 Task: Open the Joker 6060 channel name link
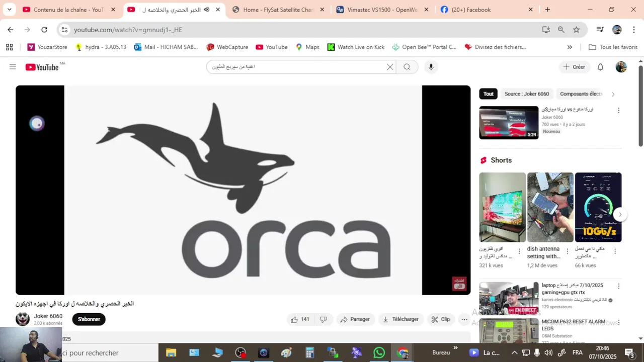[x=48, y=316]
